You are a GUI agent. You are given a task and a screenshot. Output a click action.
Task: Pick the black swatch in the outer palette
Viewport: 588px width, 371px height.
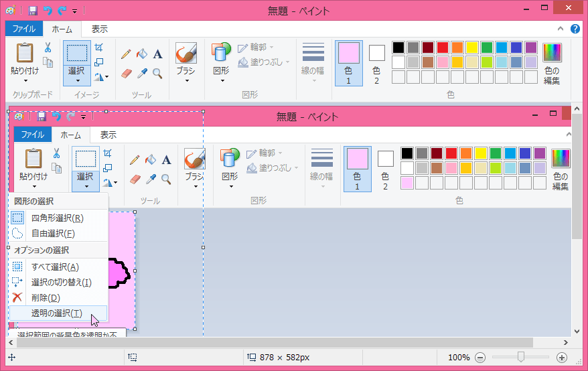(x=398, y=48)
